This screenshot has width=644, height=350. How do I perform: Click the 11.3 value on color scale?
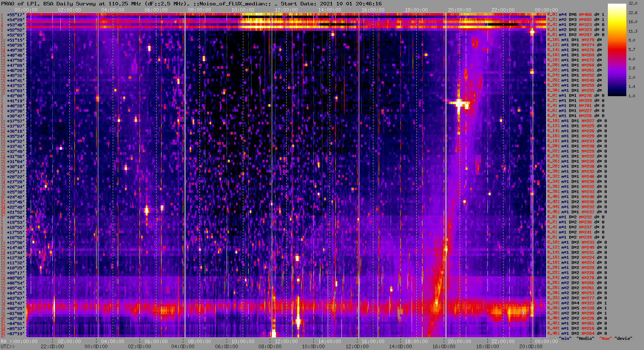633,31
